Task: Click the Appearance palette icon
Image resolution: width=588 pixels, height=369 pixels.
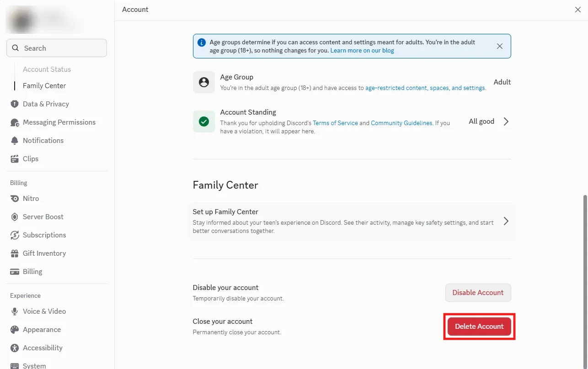Action: [x=15, y=330]
